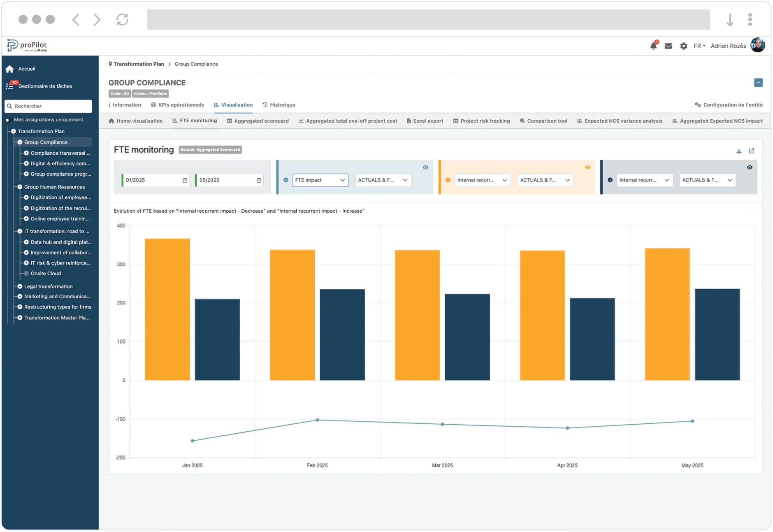The image size is (773, 532).
Task: Open the messages envelope icon
Action: tap(669, 46)
